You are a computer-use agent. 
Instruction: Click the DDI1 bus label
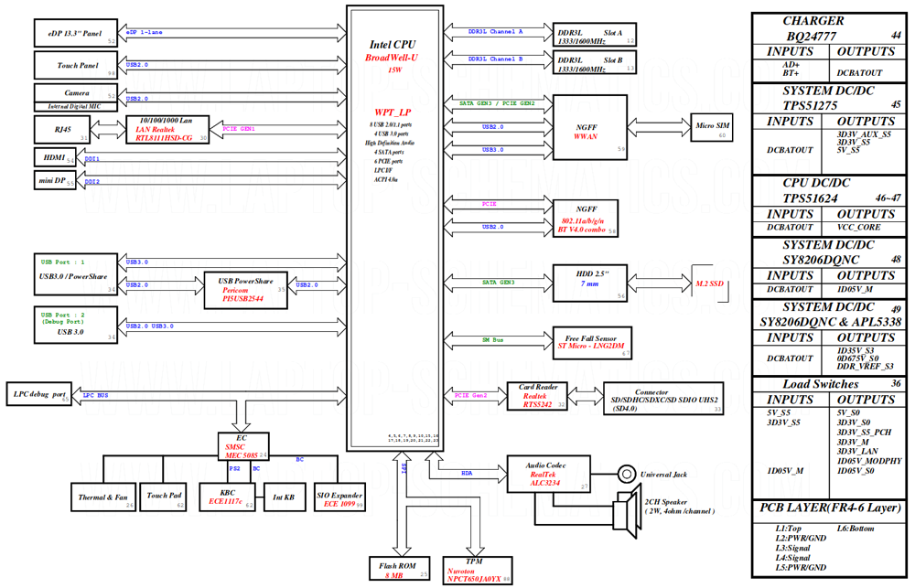[x=91, y=159]
